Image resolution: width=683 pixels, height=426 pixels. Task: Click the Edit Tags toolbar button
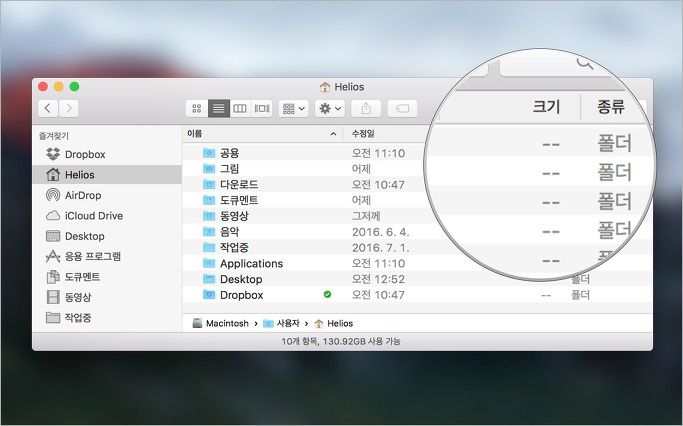point(402,108)
